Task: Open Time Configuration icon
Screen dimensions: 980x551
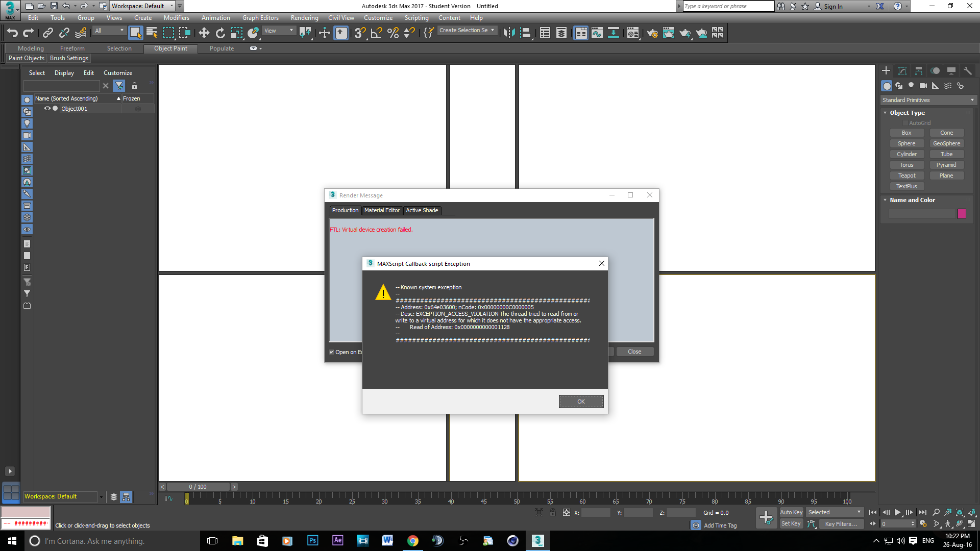Action: 923,523
